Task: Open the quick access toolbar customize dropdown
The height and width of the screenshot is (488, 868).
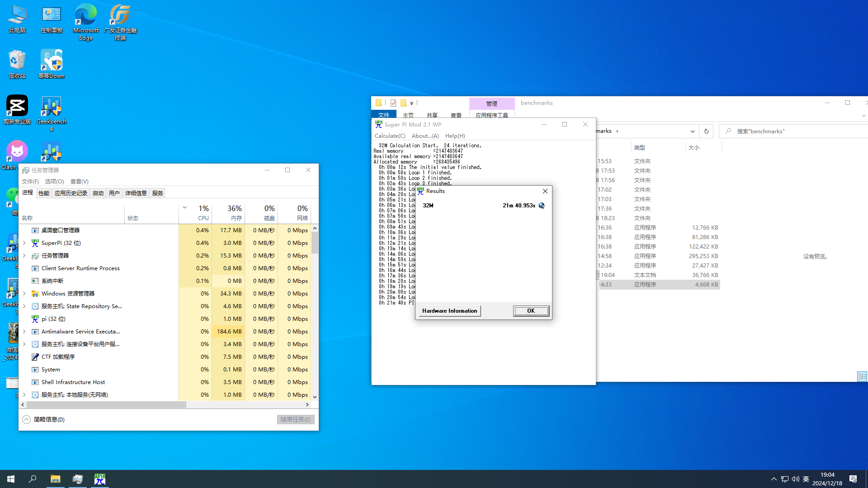Action: (411, 103)
